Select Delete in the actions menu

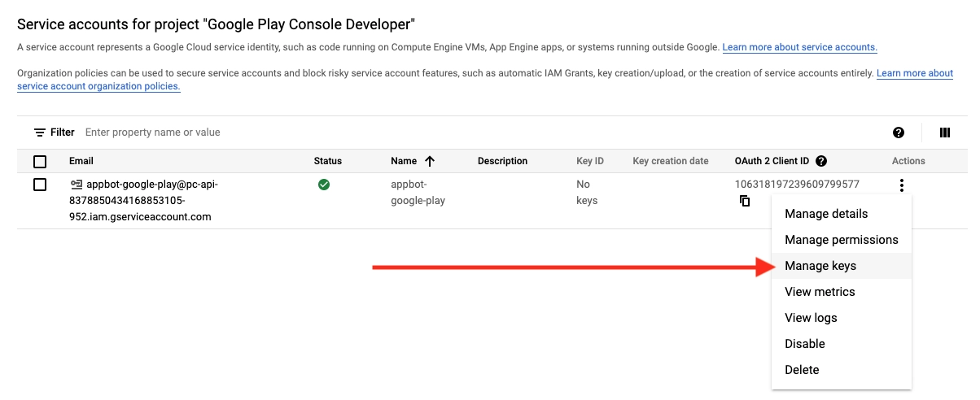pos(842,370)
